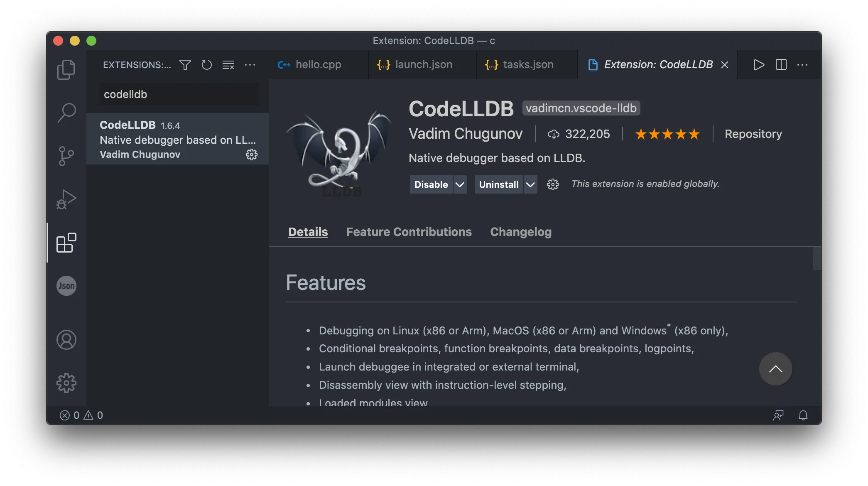
Task: Click the EXTENSIONS panel title
Action: click(x=137, y=65)
